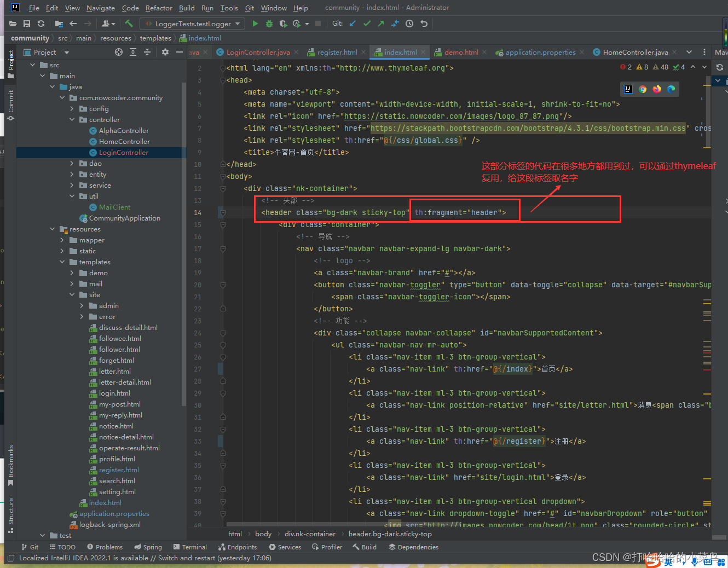
Task: Expand the mapper resources folder
Action: point(62,240)
